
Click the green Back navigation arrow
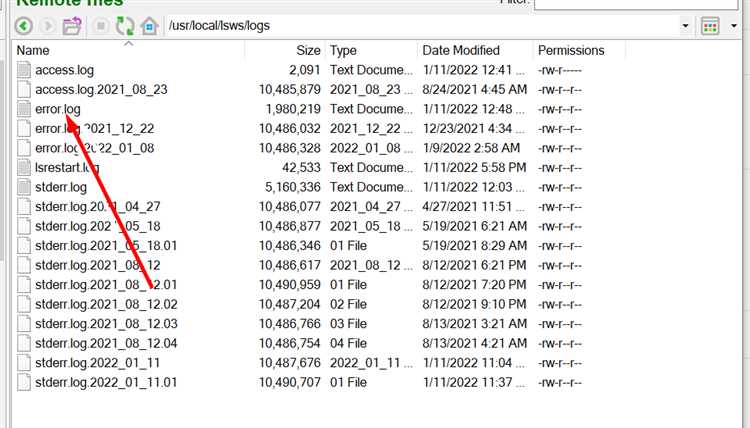[23, 26]
